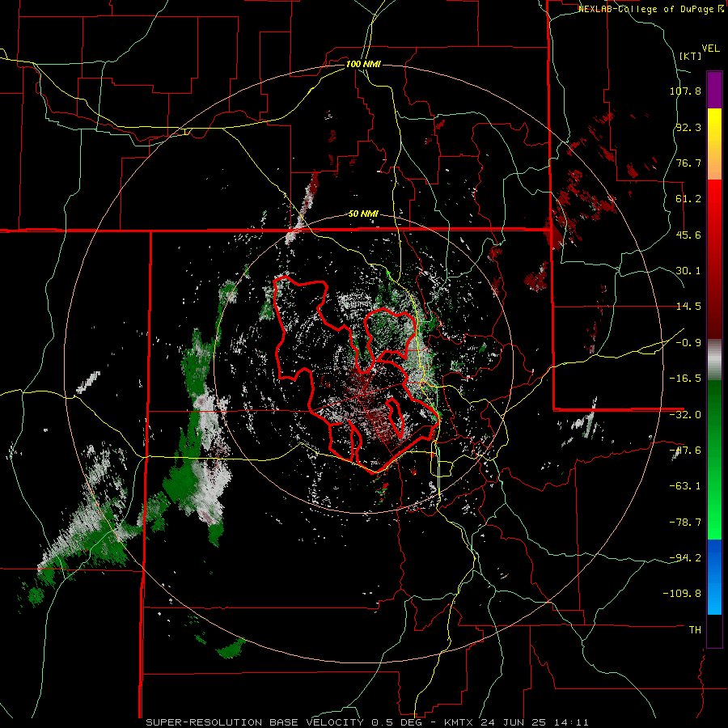Click the VEL legend title
Image resolution: width=728 pixels, height=728 pixels.
(x=710, y=49)
